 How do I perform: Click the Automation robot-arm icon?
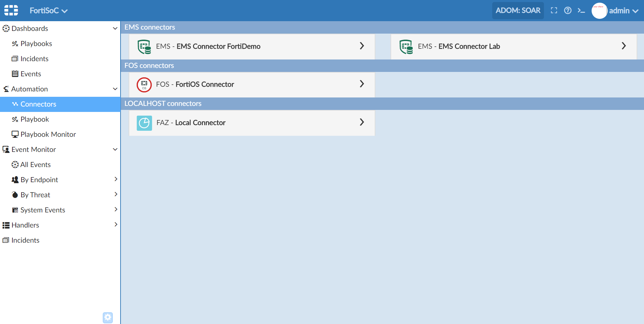pyautogui.click(x=6, y=89)
